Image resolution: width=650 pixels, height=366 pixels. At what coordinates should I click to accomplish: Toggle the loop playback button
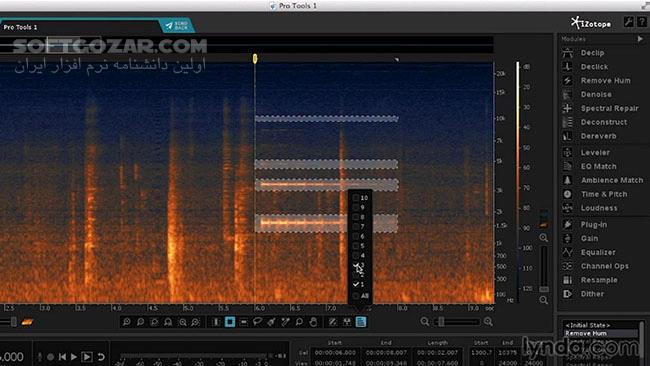tap(101, 357)
